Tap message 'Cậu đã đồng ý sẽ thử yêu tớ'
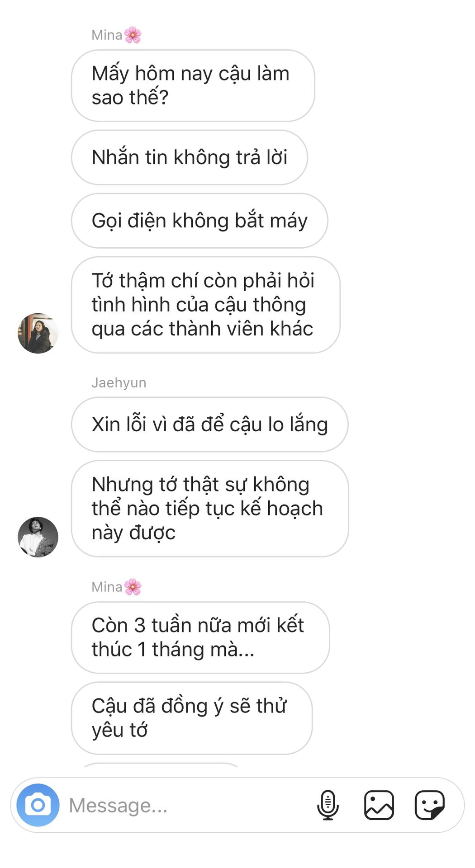This screenshot has width=475, height=868. tap(192, 718)
